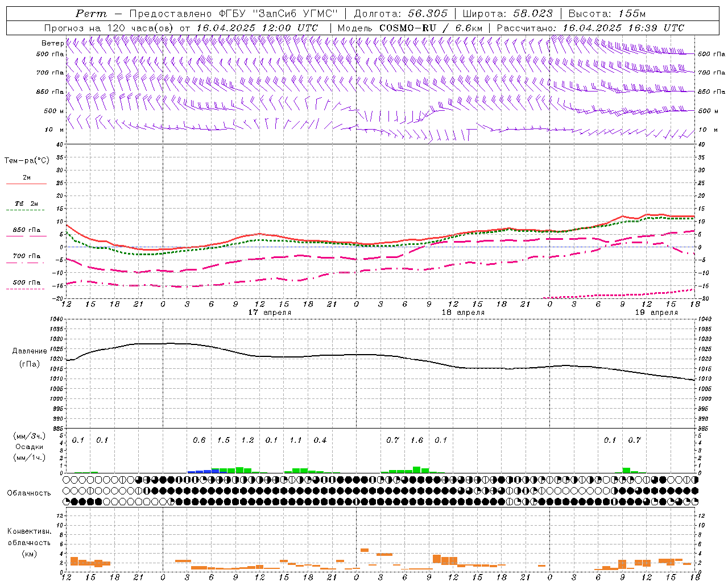The image size is (728, 582).
Task: Click the red line sample under "2м"
Action: tap(26, 184)
